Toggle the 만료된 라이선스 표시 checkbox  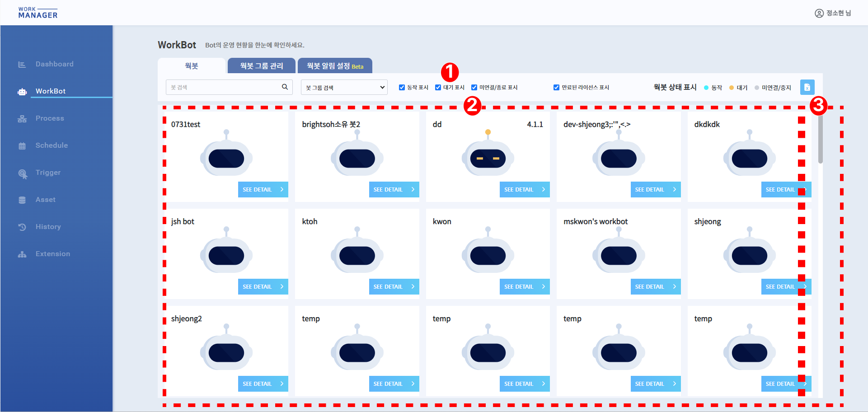556,87
